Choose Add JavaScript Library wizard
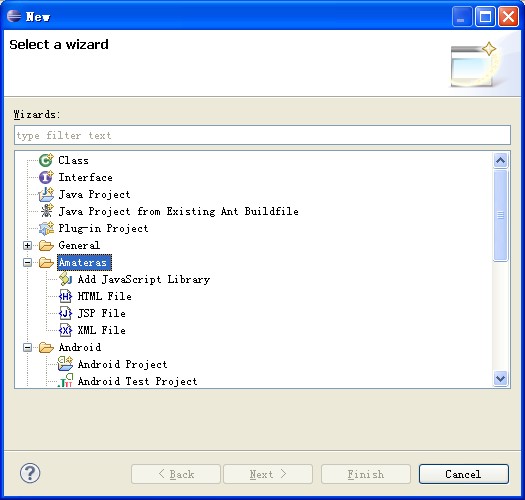This screenshot has height=500, width=525. (144, 280)
